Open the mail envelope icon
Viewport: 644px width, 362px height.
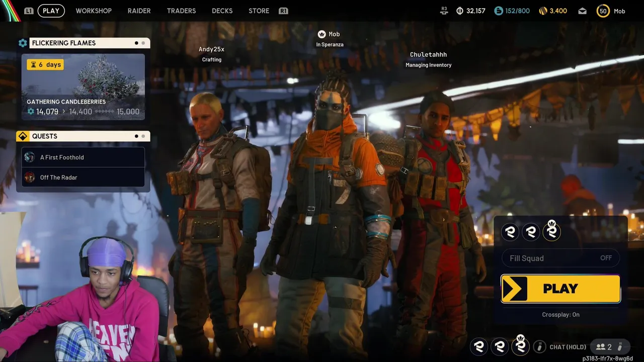pyautogui.click(x=582, y=11)
